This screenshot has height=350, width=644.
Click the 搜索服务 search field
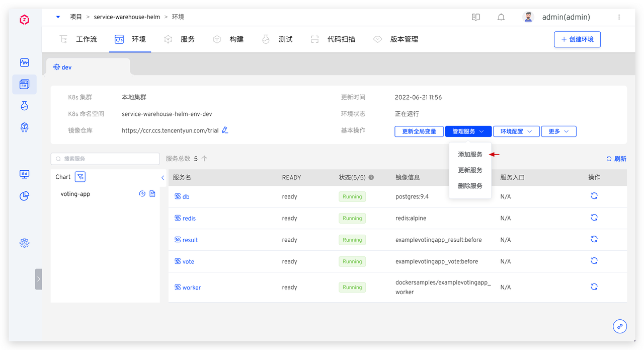pyautogui.click(x=105, y=159)
